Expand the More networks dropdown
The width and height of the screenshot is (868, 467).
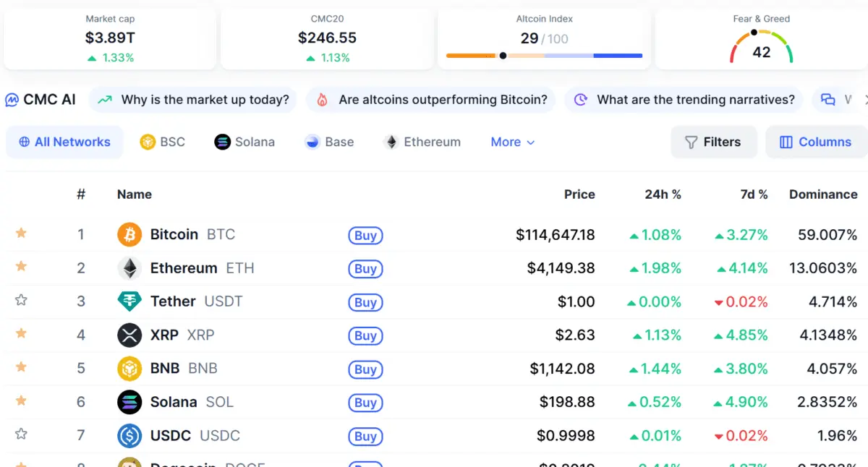pyautogui.click(x=513, y=142)
